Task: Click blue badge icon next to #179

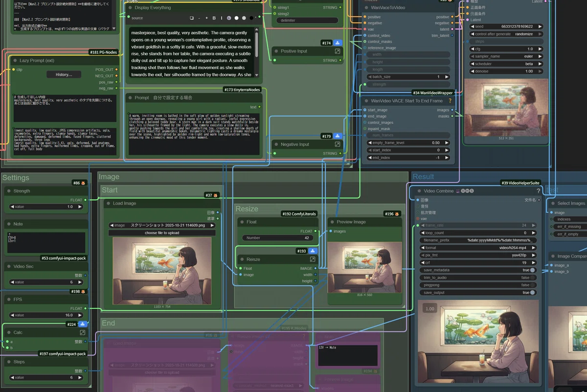Action: click(339, 136)
